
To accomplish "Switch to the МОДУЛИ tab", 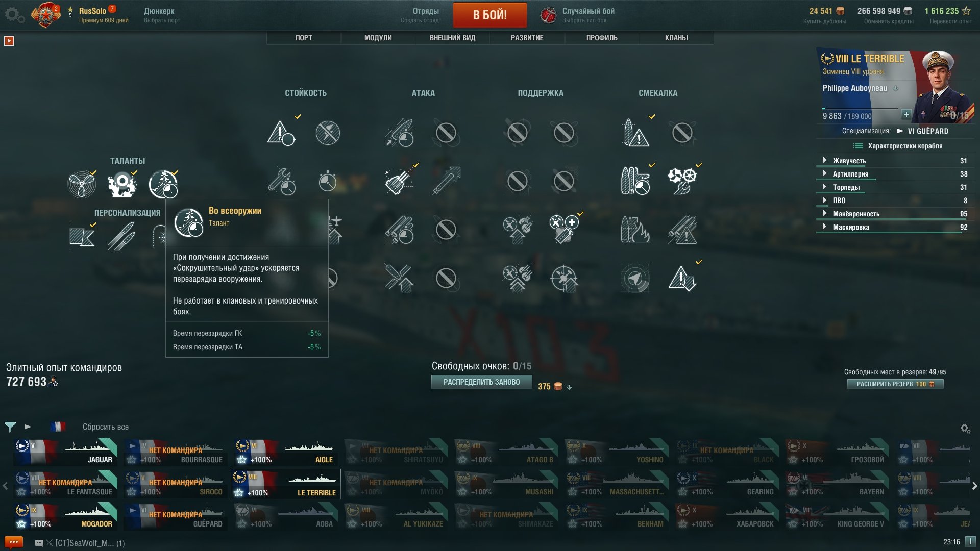I will point(378,38).
